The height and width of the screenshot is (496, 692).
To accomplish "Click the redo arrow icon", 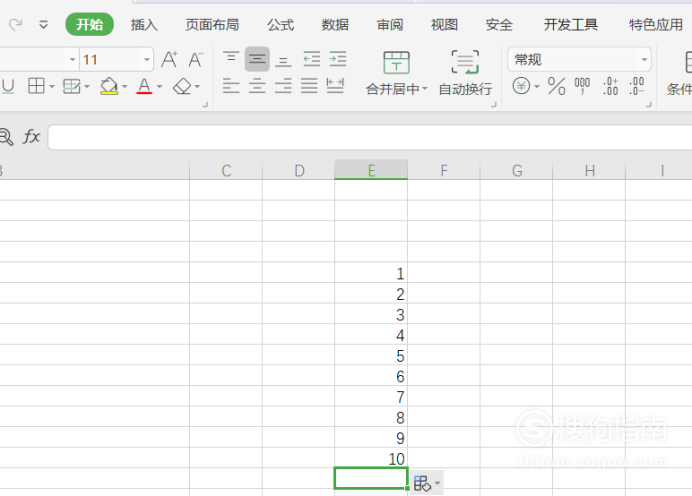I will (15, 24).
